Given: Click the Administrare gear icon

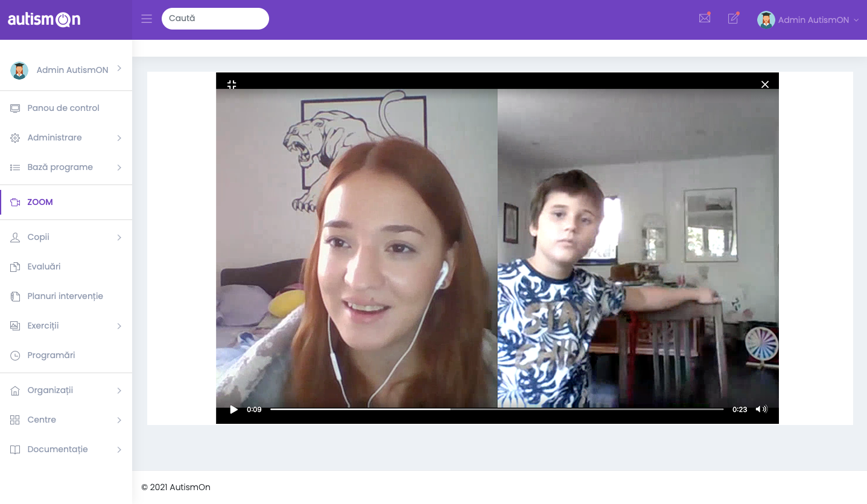Looking at the screenshot, I should point(15,138).
